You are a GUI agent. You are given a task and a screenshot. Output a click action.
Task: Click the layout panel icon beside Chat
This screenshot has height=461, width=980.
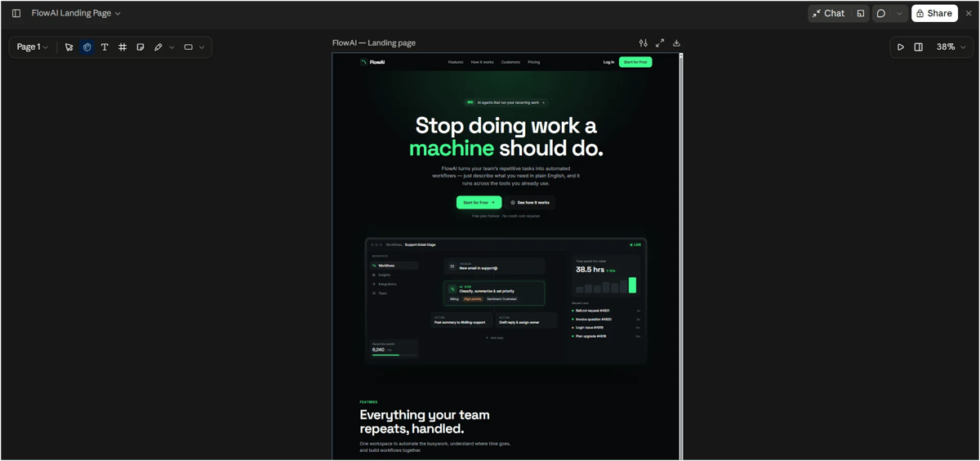[861, 13]
